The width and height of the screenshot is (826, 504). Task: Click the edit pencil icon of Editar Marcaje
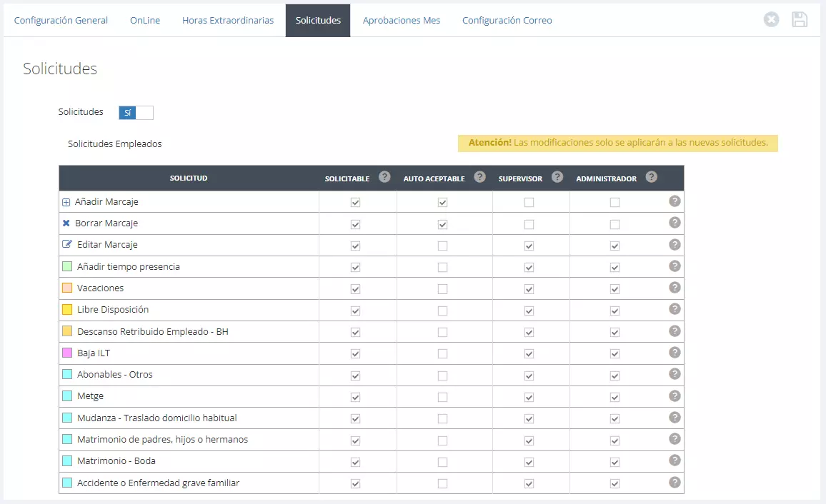67,244
